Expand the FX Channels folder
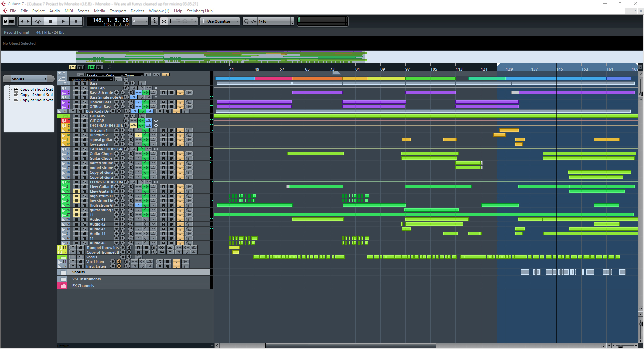The height and width of the screenshot is (349, 644). point(63,286)
